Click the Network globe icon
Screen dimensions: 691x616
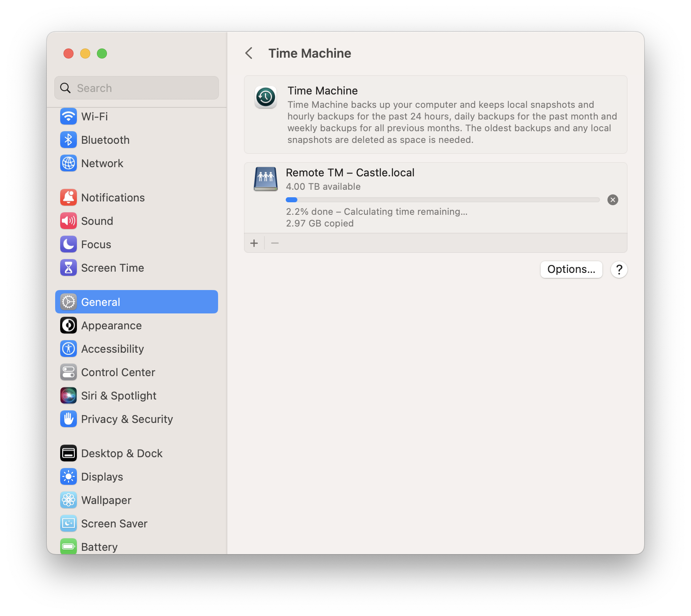pyautogui.click(x=69, y=163)
